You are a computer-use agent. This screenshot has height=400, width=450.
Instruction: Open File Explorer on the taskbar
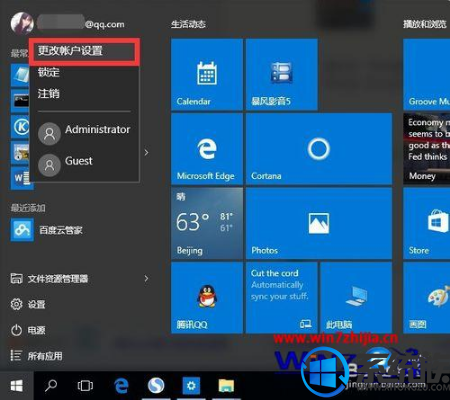(226, 386)
